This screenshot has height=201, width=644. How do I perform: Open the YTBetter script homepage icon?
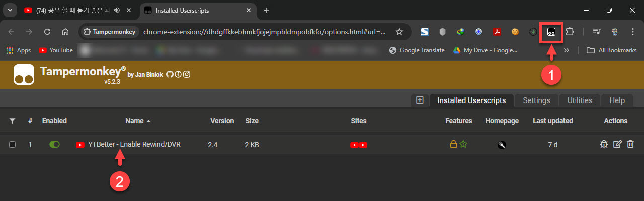click(502, 145)
